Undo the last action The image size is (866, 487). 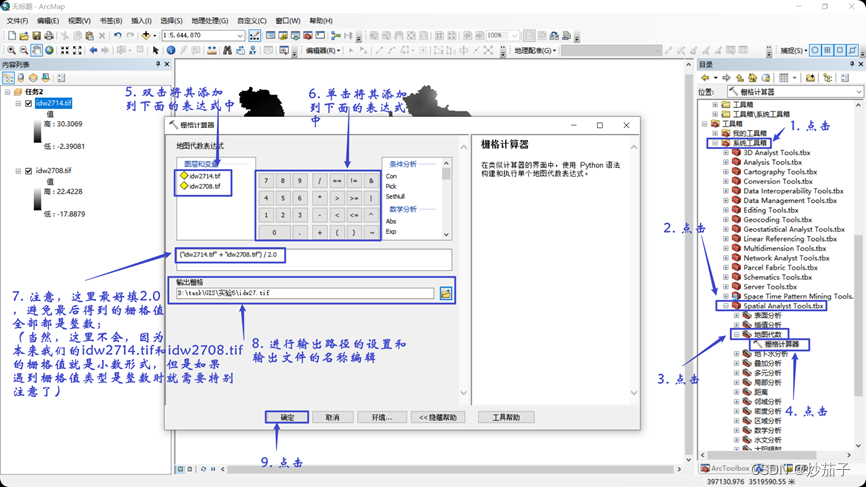pos(118,35)
